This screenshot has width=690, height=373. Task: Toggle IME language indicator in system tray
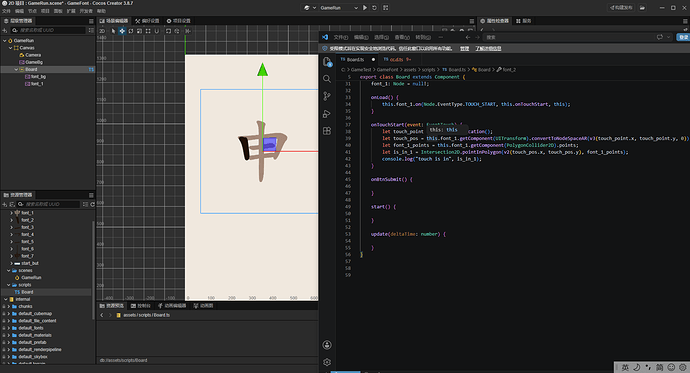[x=625, y=367]
